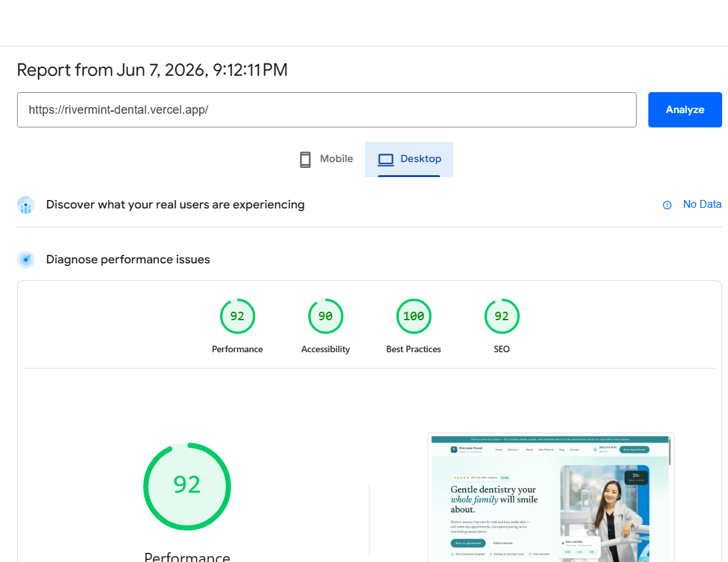Click the real users experience icon
Viewport: 728px width, 562px height.
click(x=25, y=205)
